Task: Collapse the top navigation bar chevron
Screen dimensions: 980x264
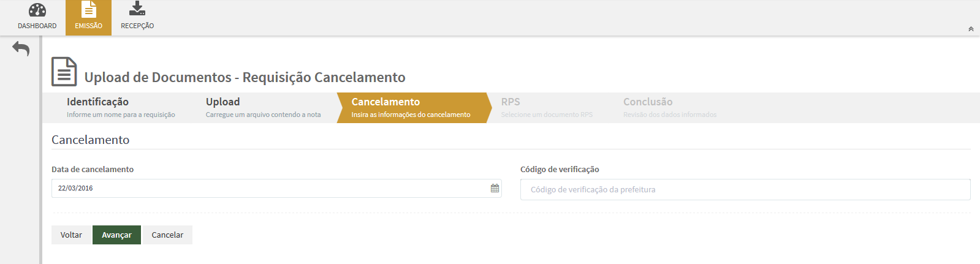Action: [971, 29]
